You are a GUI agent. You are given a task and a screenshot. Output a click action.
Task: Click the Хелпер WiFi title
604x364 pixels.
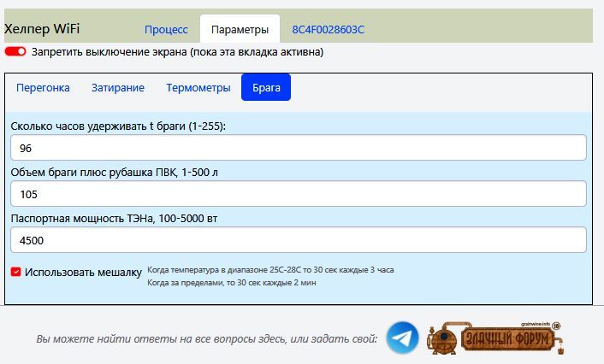(42, 29)
